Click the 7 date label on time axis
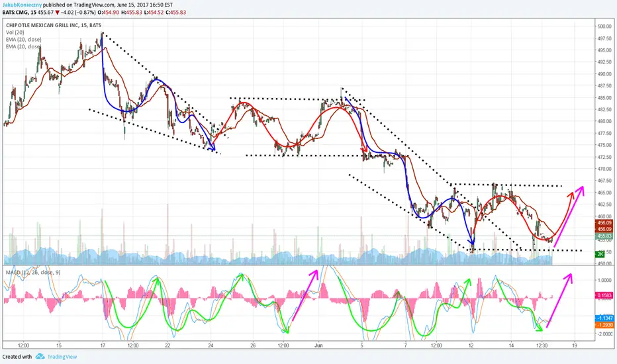This screenshot has width=617, height=364. click(x=405, y=345)
